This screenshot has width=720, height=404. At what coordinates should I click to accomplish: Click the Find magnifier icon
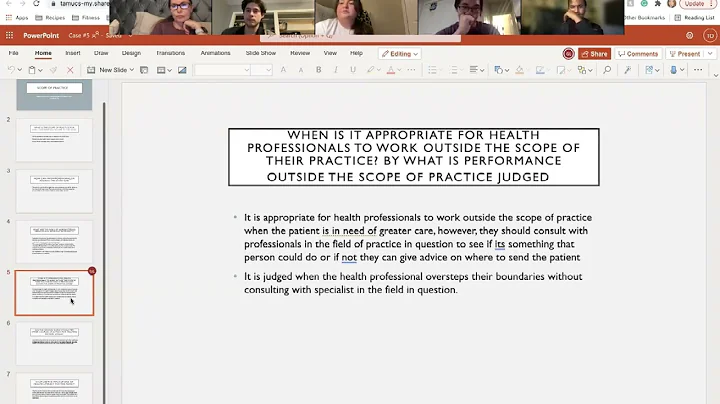click(x=607, y=70)
